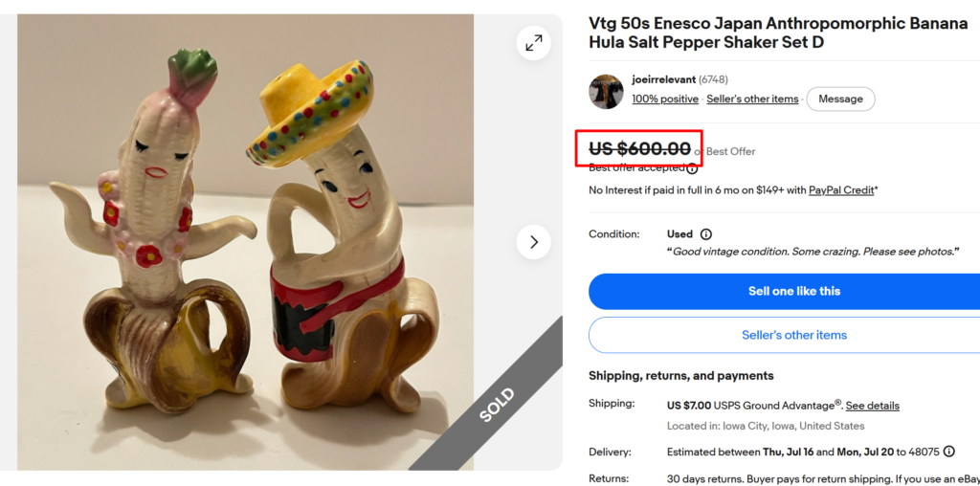Image resolution: width=980 pixels, height=486 pixels.
Task: Click the seller feedback count 6748
Action: click(713, 79)
